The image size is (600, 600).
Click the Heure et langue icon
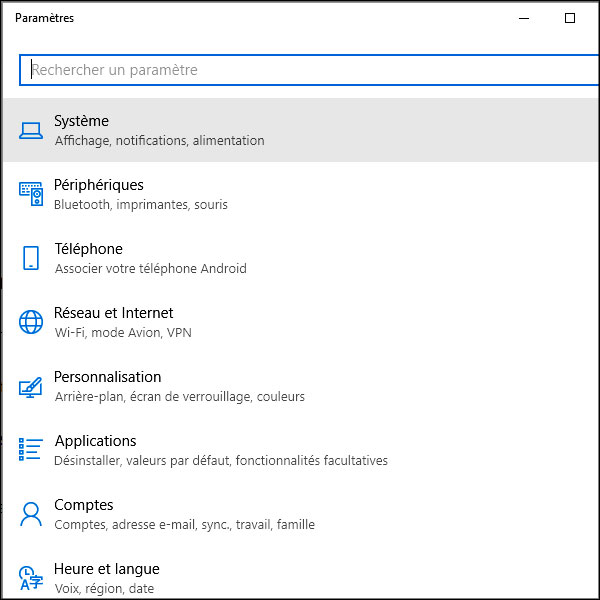(x=31, y=578)
